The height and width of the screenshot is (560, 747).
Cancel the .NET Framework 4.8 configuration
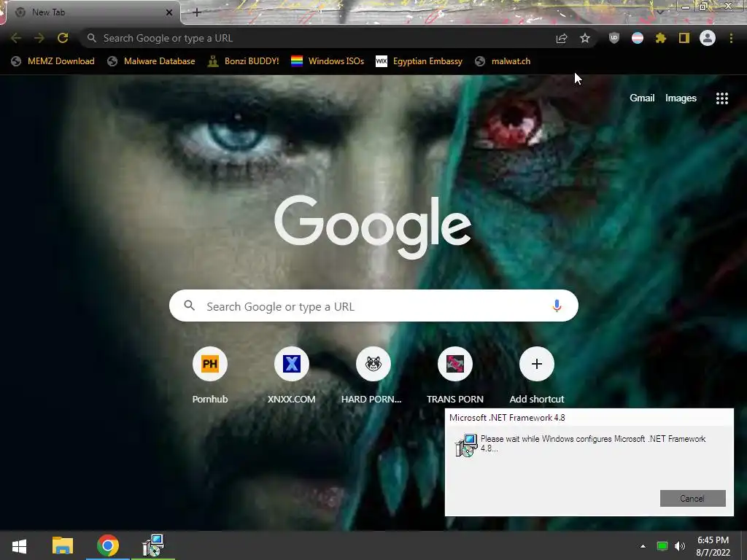(692, 499)
